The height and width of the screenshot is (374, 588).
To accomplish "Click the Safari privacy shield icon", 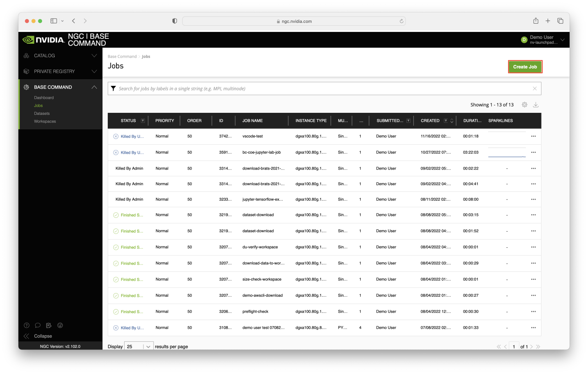I will click(x=175, y=21).
